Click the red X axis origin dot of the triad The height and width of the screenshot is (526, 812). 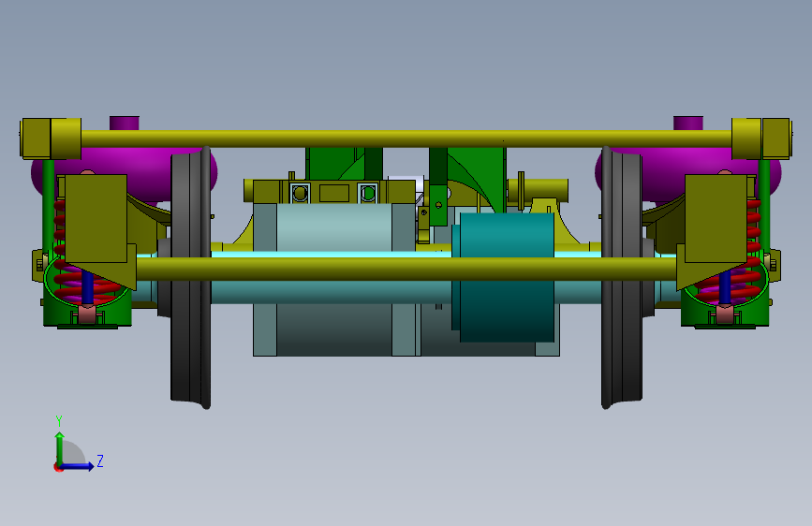58,467
